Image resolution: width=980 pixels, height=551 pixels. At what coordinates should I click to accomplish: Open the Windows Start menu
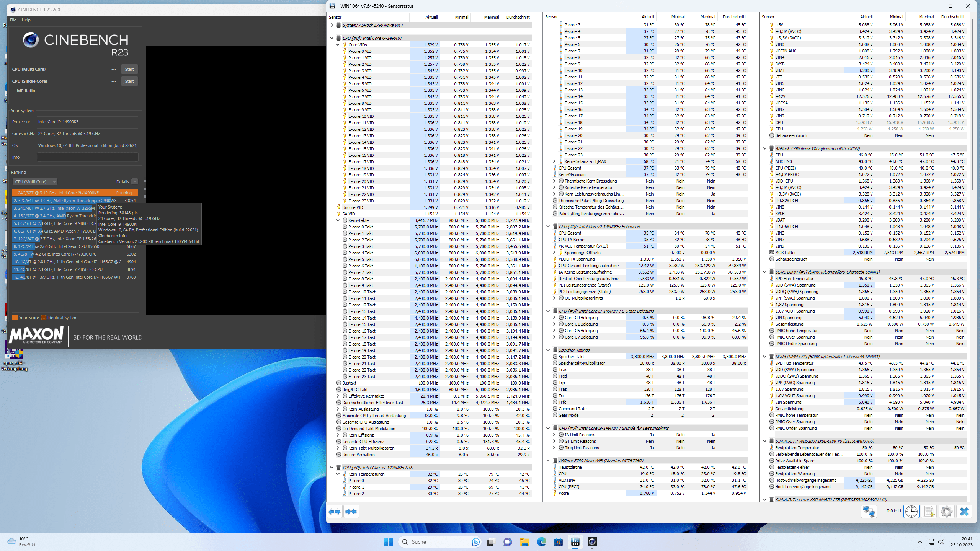[388, 542]
